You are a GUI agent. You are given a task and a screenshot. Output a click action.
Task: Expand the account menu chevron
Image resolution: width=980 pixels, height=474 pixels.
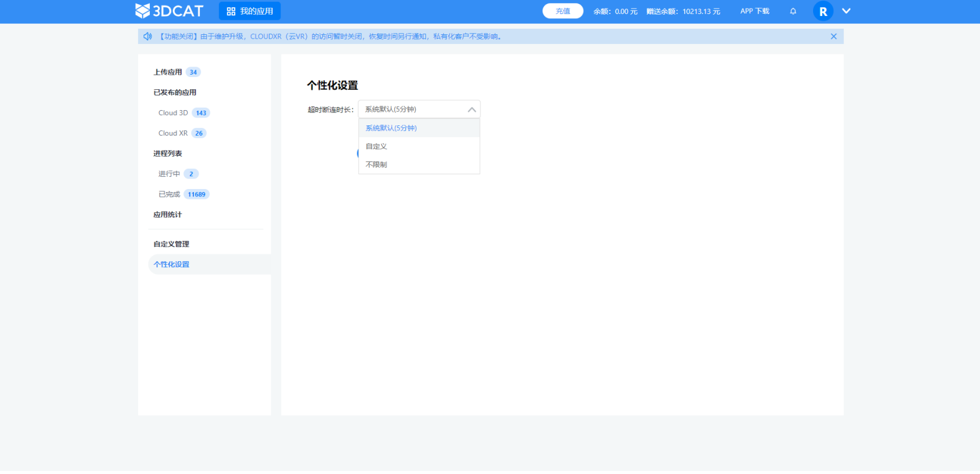click(x=846, y=11)
